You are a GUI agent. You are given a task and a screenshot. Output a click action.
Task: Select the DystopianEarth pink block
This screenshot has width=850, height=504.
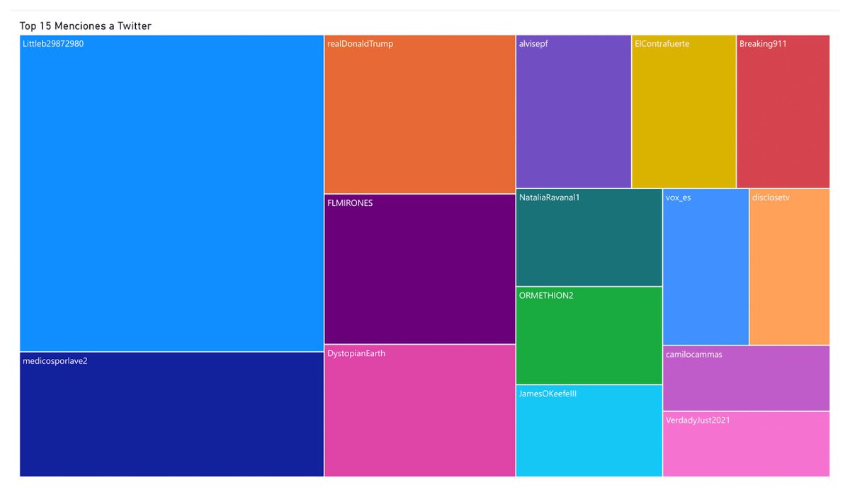point(419,411)
